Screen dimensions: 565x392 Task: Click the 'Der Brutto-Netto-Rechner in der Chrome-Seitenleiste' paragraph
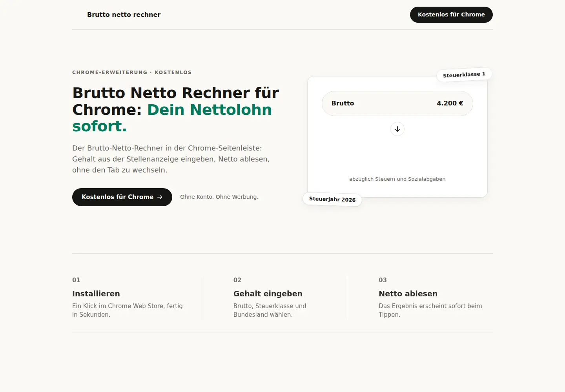tap(171, 159)
